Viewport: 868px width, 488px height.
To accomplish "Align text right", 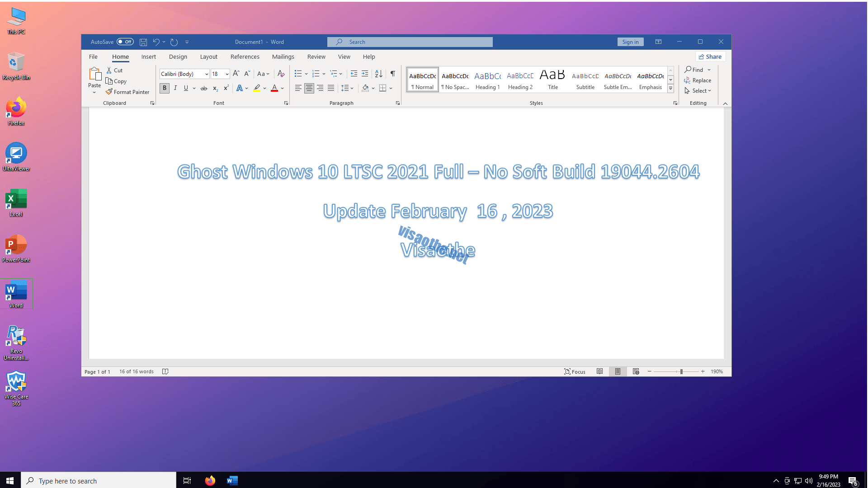I will [x=320, y=88].
